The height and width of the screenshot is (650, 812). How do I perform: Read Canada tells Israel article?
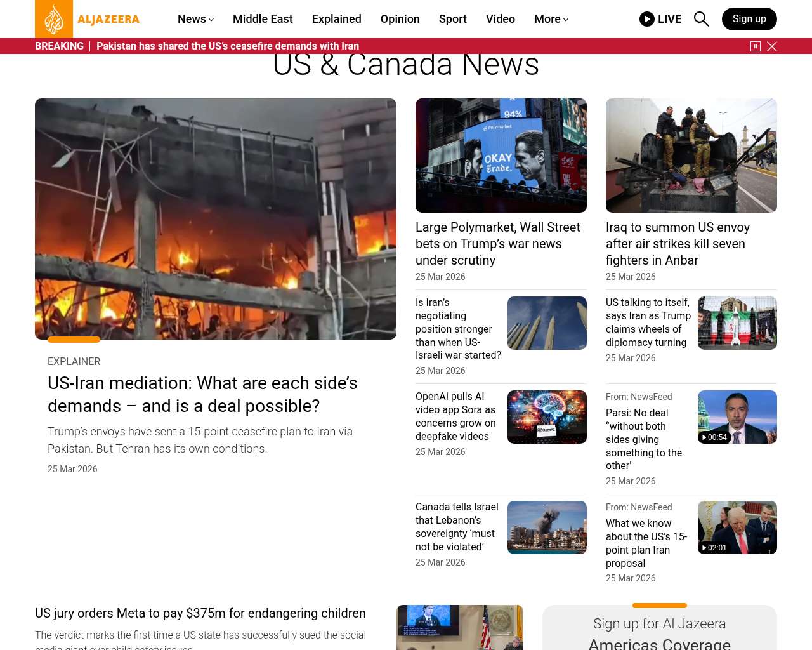click(x=457, y=527)
